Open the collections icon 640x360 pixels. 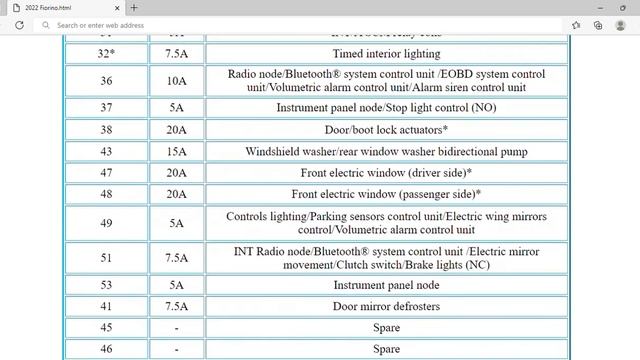coord(598,25)
